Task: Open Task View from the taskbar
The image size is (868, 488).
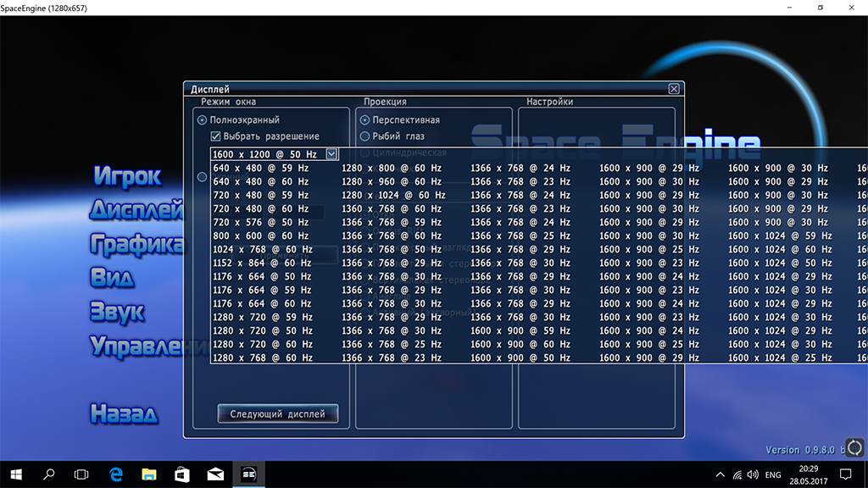Action: pyautogui.click(x=81, y=474)
